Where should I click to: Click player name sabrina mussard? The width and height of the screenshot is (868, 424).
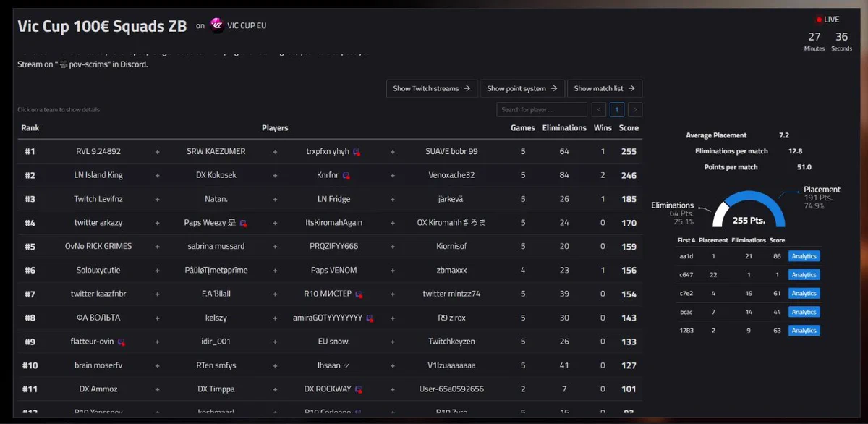pyautogui.click(x=216, y=246)
